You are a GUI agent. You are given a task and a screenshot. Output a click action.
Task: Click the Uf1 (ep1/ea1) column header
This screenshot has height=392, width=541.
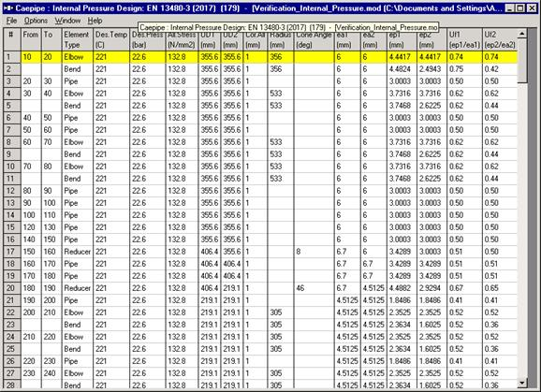(x=464, y=39)
